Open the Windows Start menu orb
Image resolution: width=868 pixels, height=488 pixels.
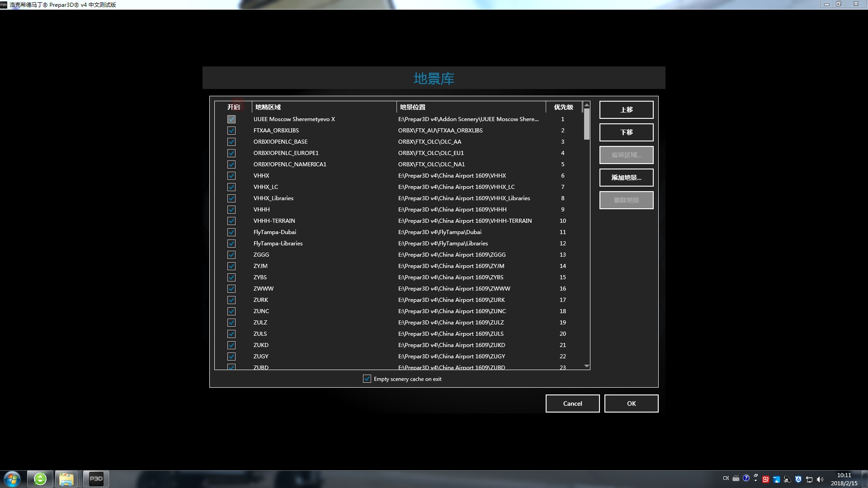12,479
